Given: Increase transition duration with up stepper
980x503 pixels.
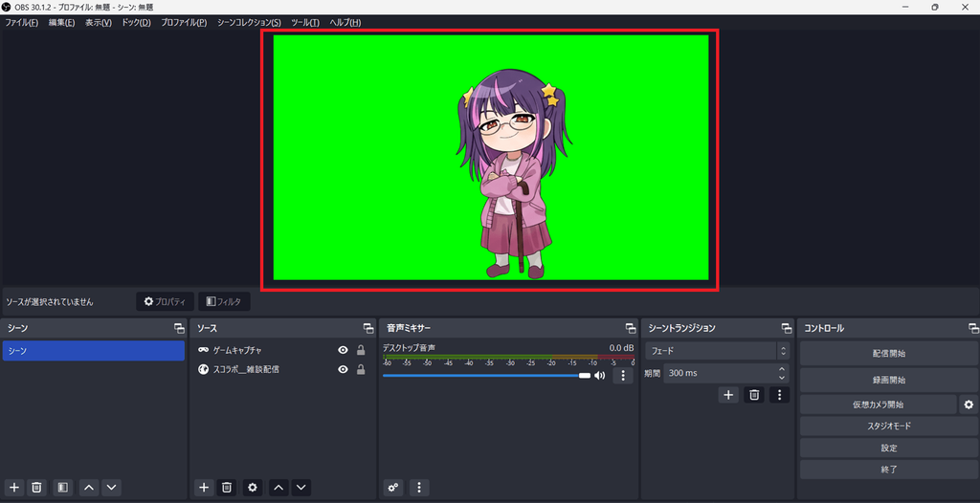Looking at the screenshot, I should tap(783, 369).
